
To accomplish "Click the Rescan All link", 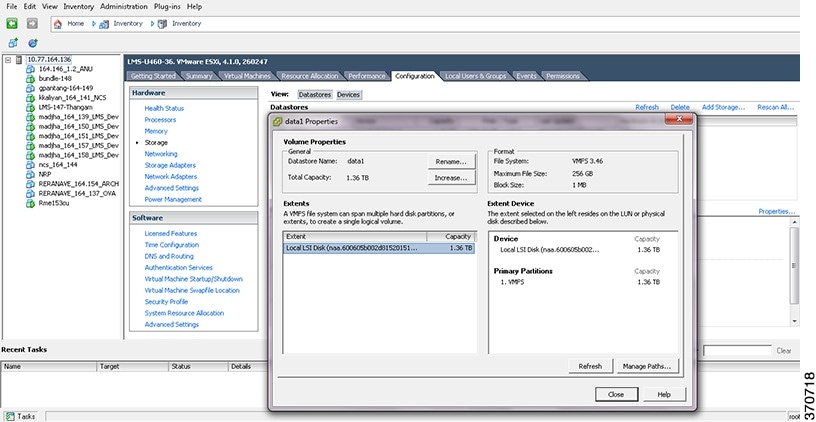I will (x=775, y=107).
